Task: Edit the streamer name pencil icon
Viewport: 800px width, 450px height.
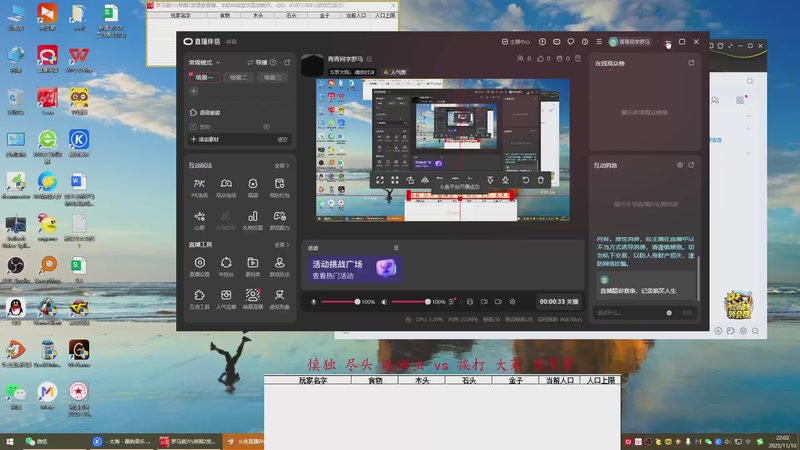Action: 369,59
